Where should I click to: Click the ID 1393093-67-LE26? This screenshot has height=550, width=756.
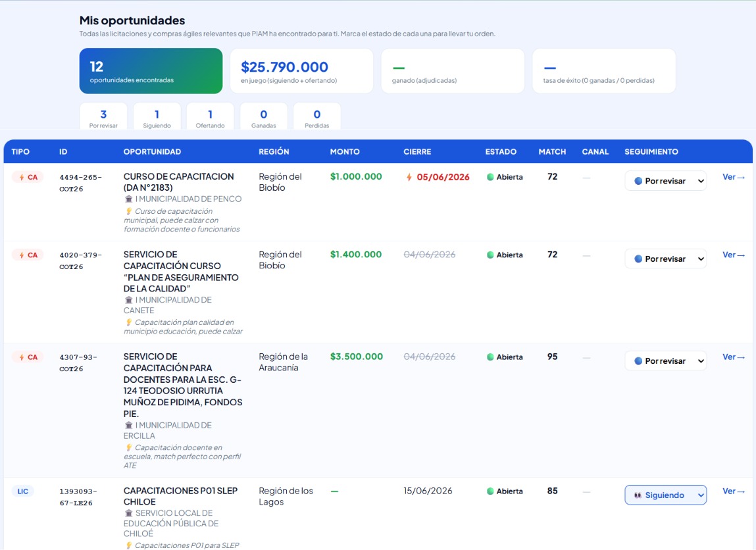pyautogui.click(x=78, y=497)
